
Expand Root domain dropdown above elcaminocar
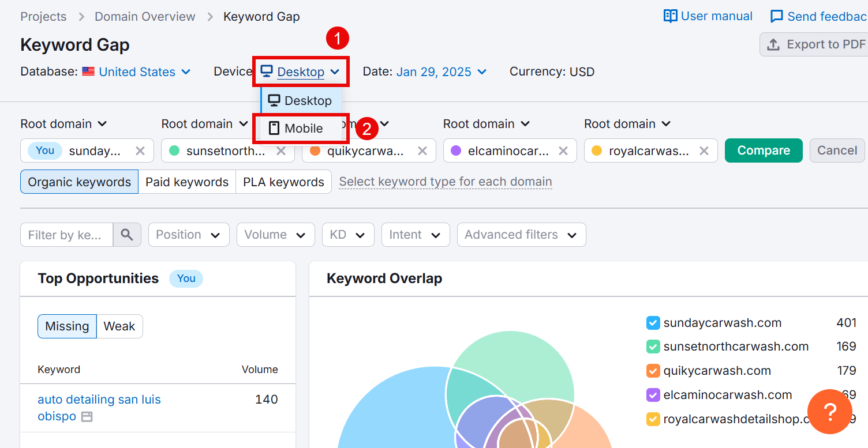[x=487, y=124]
